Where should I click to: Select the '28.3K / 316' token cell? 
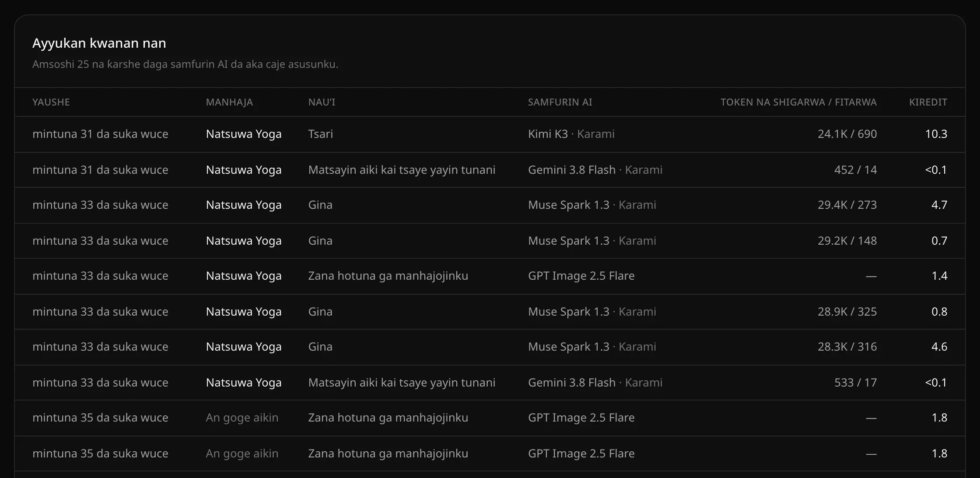[847, 347]
